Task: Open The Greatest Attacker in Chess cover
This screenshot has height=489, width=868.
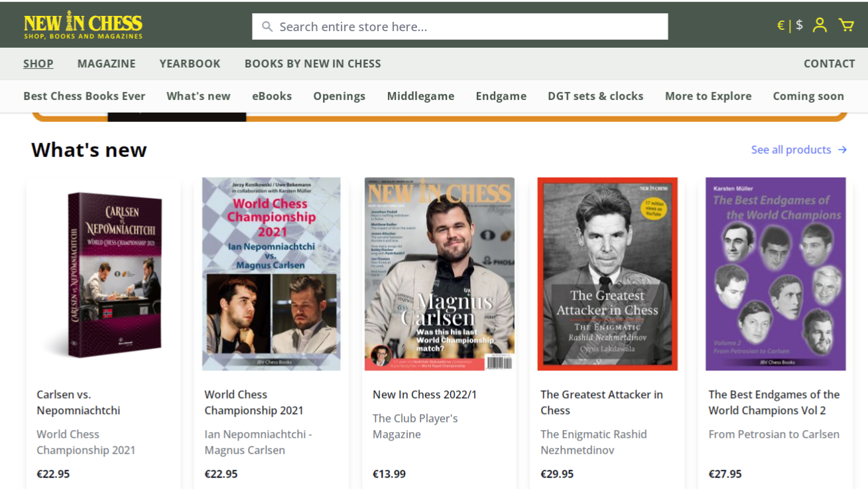Action: tap(607, 274)
